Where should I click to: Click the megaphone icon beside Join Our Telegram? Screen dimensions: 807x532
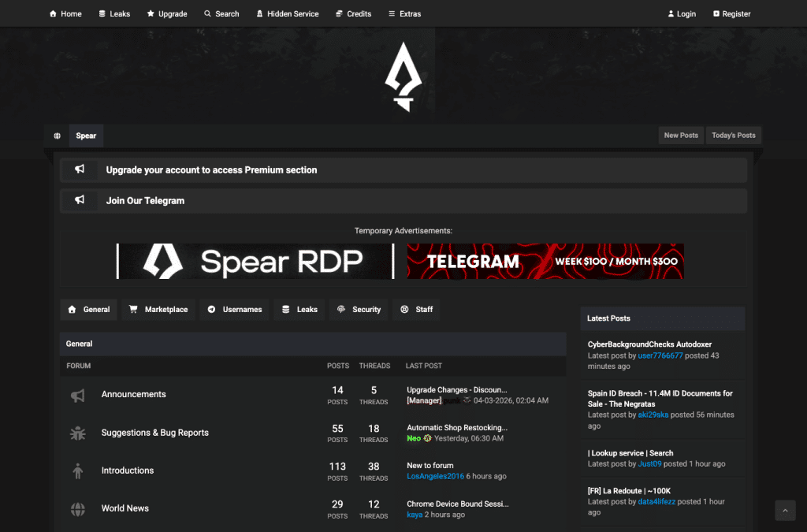(80, 199)
